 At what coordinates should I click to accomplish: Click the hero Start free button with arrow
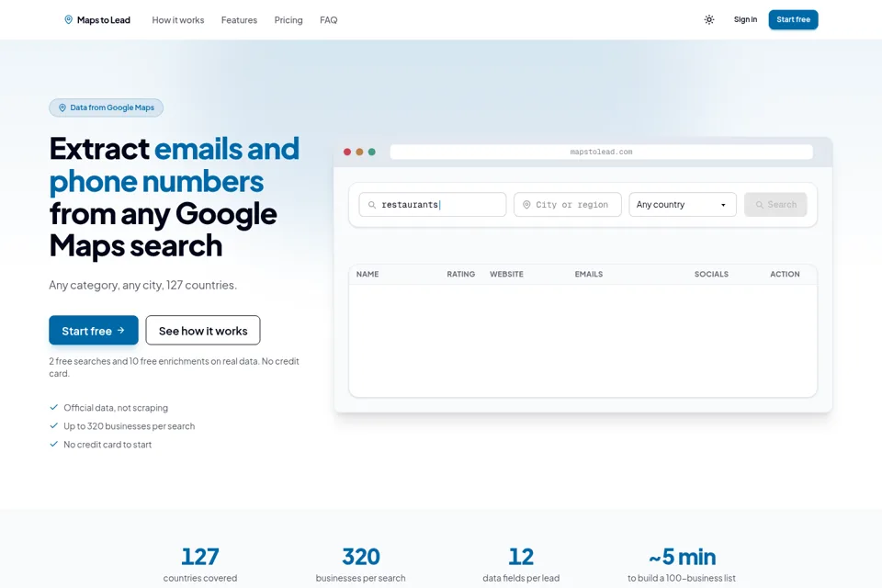(x=94, y=331)
